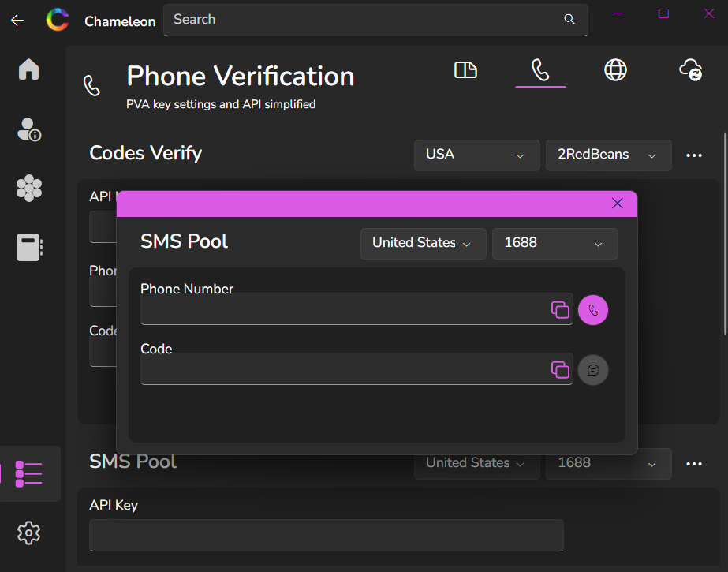
Task: Switch to the cloud sync section
Action: click(x=690, y=70)
